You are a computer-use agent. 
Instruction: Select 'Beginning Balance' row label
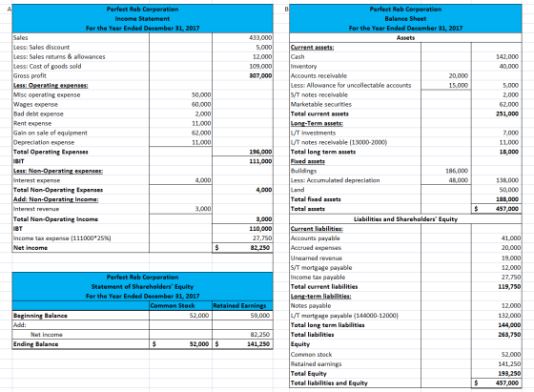coord(40,316)
